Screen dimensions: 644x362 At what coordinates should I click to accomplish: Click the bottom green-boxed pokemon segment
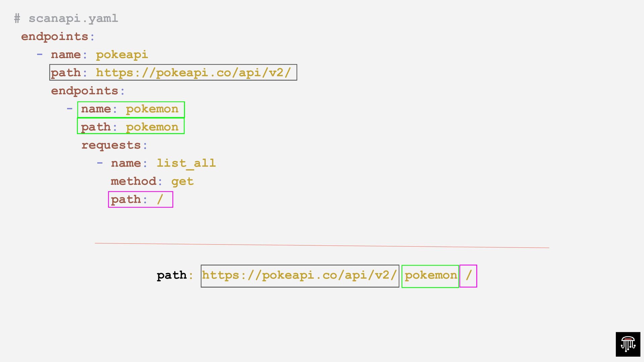tap(430, 276)
